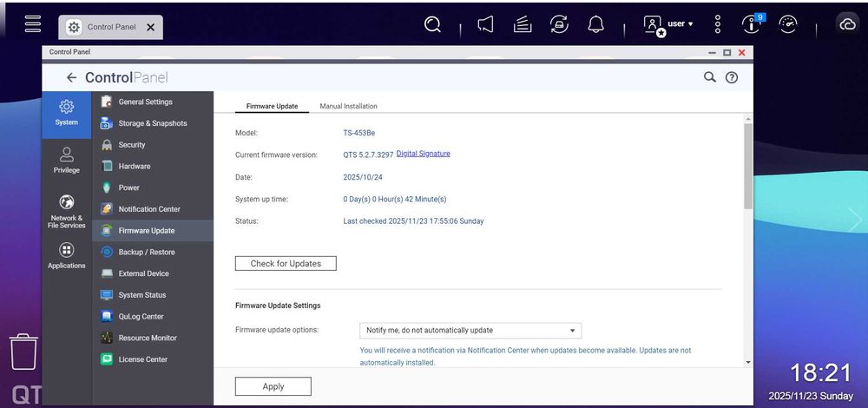Open Firmware update options dropdown
Image resolution: width=868 pixels, height=408 pixels.
(470, 331)
